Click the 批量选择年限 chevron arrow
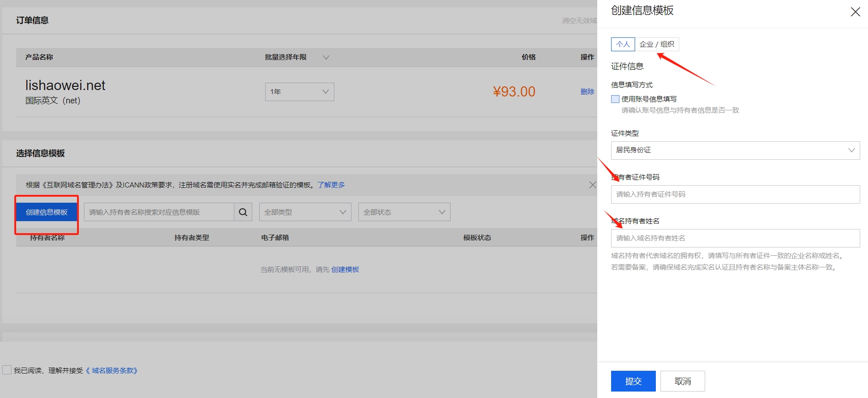This screenshot has height=398, width=868. (326, 57)
